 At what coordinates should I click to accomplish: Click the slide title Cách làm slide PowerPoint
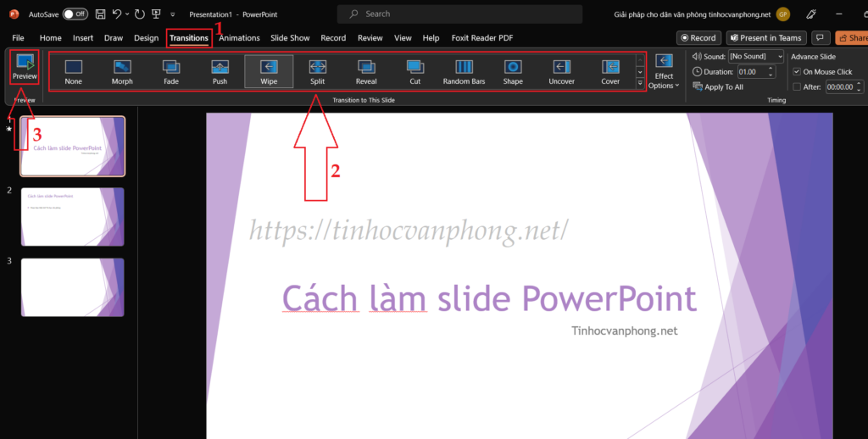[x=489, y=298]
